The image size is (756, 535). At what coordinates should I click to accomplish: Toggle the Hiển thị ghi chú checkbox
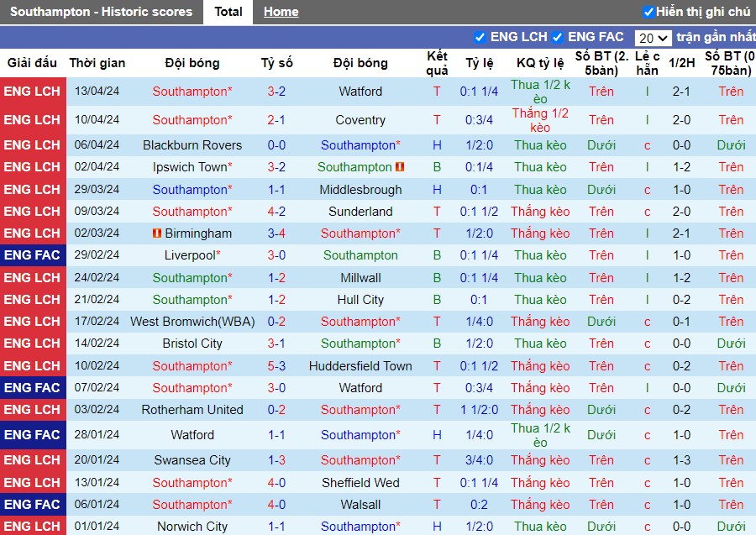click(x=648, y=12)
